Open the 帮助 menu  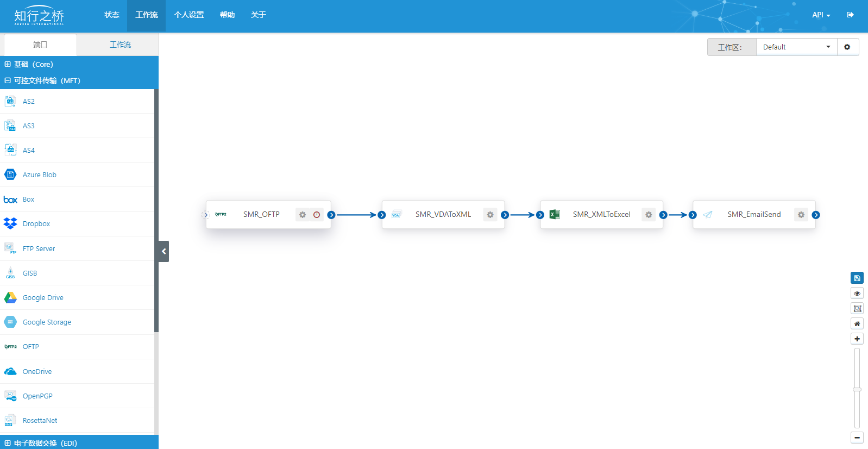pyautogui.click(x=228, y=15)
